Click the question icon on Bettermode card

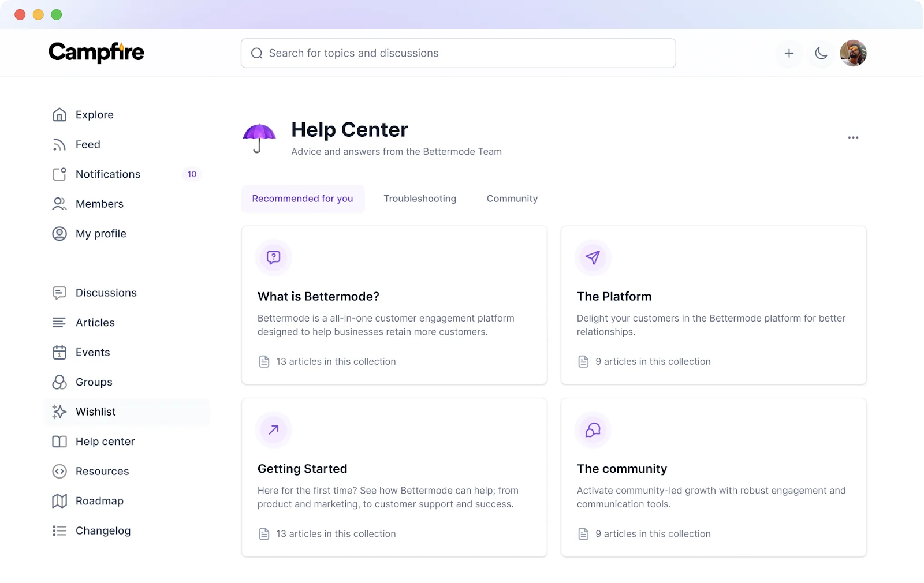pyautogui.click(x=274, y=257)
